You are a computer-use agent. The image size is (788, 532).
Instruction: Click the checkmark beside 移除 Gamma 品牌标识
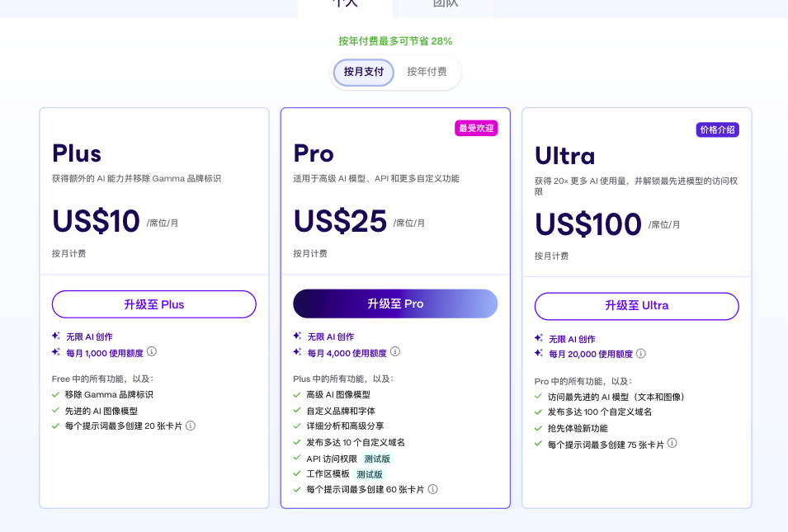click(x=55, y=393)
